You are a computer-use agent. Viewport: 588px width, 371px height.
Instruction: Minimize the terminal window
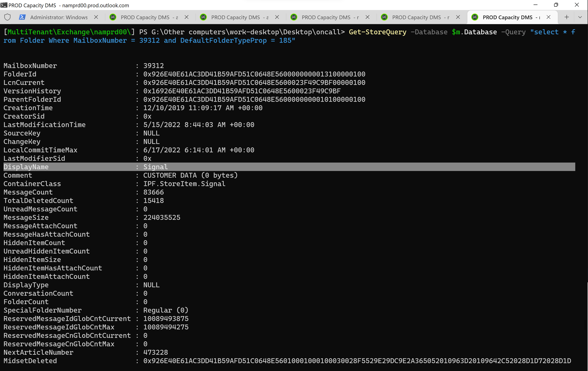tap(536, 5)
